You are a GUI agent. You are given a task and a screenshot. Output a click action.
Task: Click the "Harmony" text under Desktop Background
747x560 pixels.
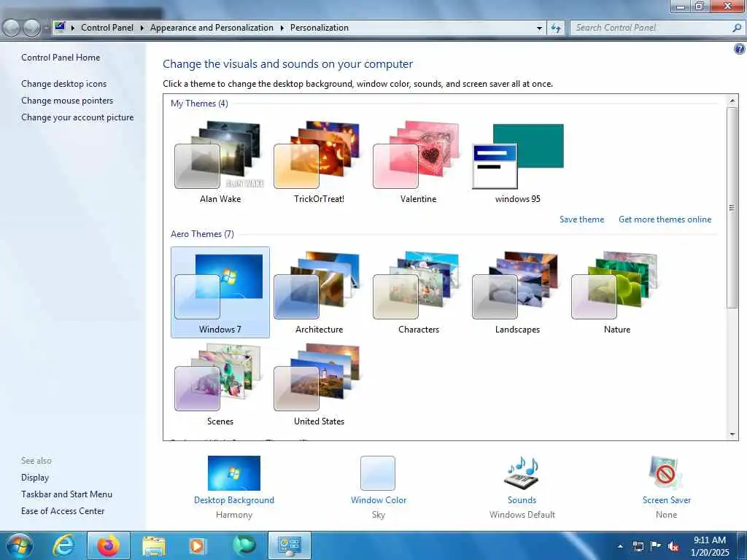[234, 515]
